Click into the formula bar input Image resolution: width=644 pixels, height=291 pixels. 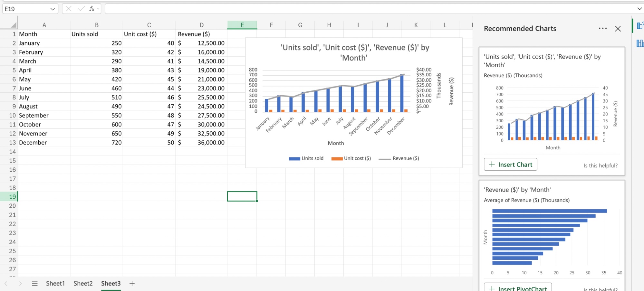click(x=369, y=9)
